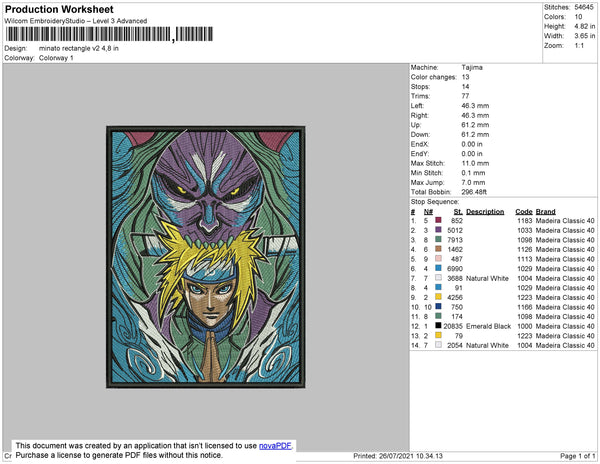
Task: Select black swatch in stop 12 row
Action: pos(438,326)
